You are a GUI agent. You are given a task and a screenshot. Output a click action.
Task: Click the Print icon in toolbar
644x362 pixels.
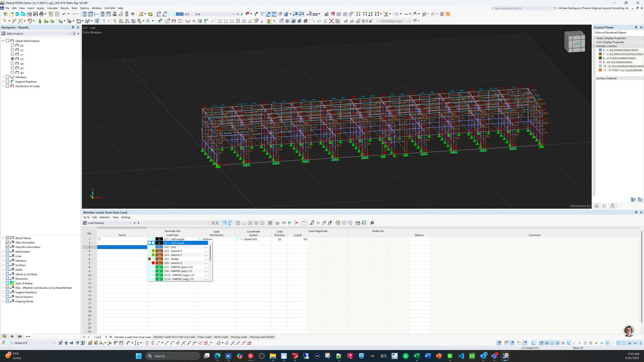tap(41, 14)
